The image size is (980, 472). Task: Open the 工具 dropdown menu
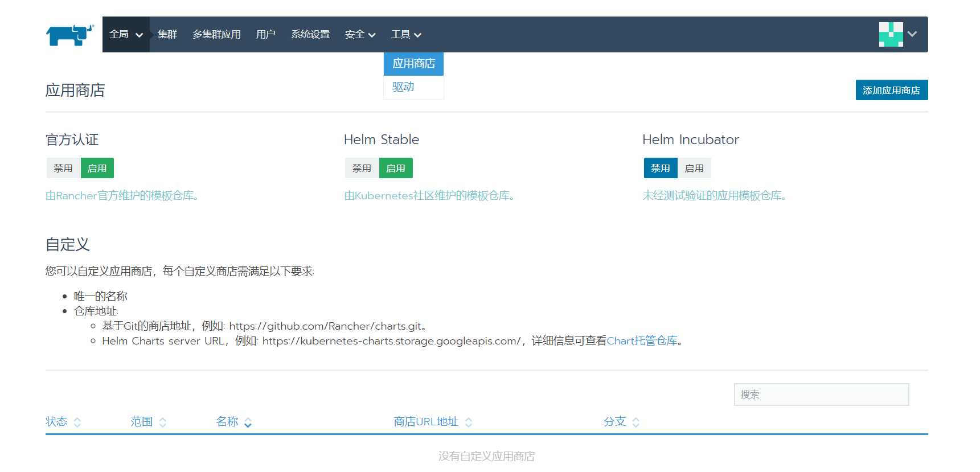click(x=406, y=35)
